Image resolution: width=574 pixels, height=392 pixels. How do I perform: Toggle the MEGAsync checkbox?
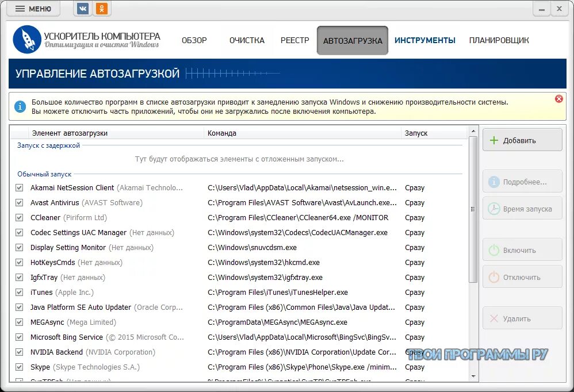[x=20, y=322]
